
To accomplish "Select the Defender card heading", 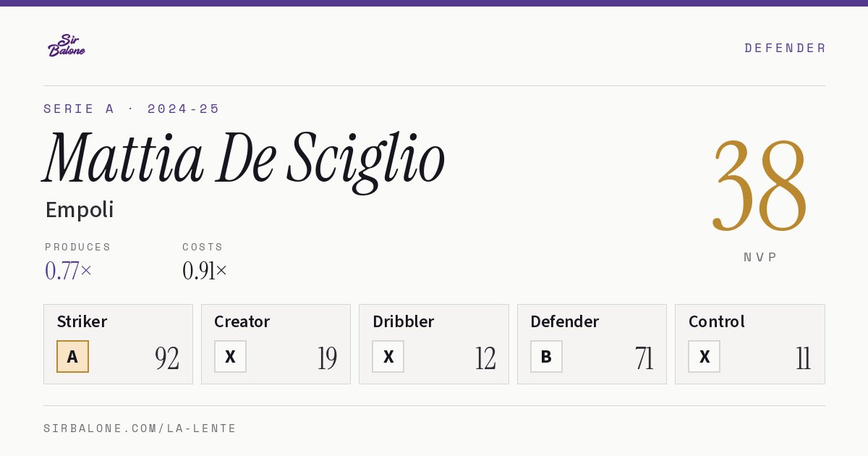I will click(x=565, y=321).
